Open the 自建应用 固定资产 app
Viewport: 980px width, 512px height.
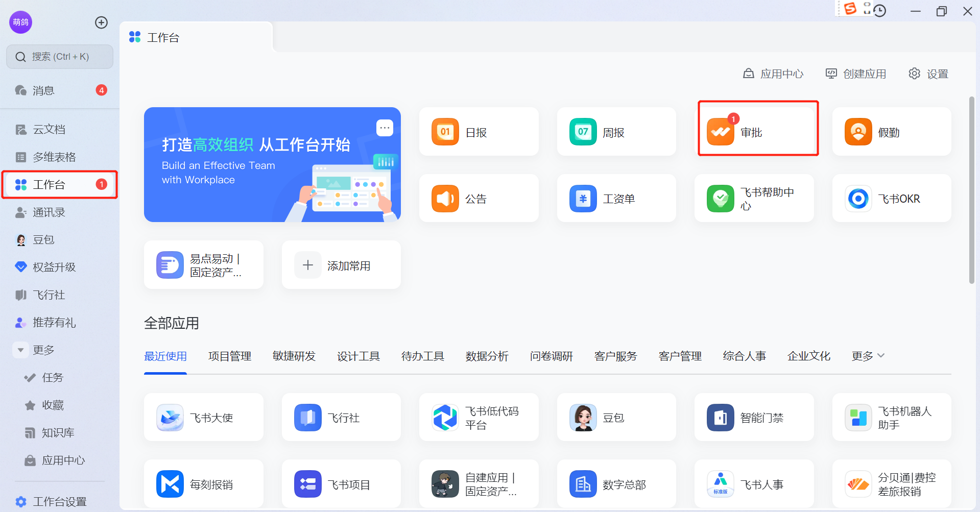point(479,483)
